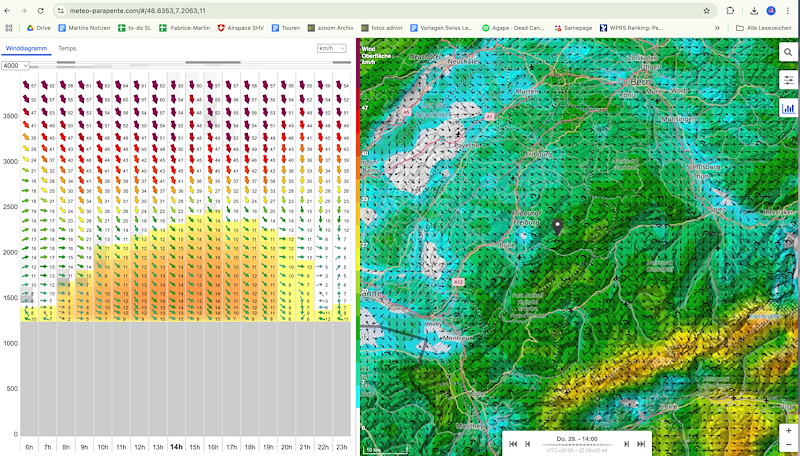Click the location pin marker on map

557,227
